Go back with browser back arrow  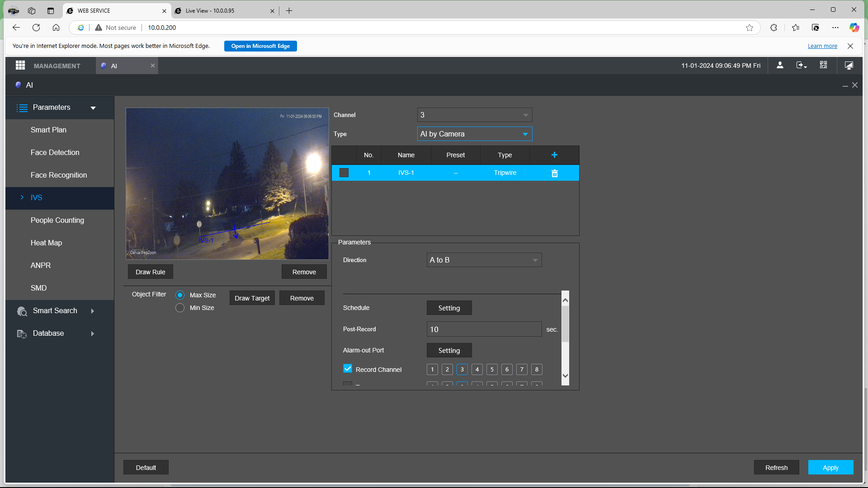(x=16, y=28)
